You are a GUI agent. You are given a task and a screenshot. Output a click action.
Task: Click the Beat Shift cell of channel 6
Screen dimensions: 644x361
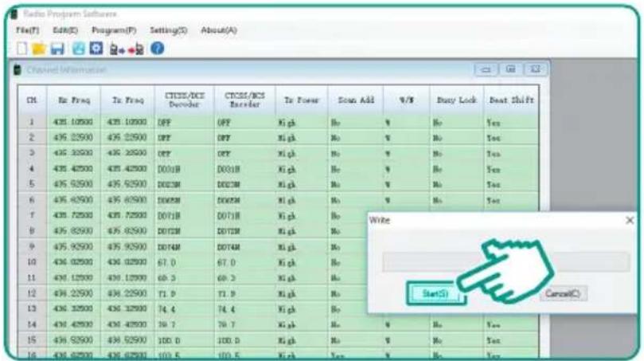(511, 200)
